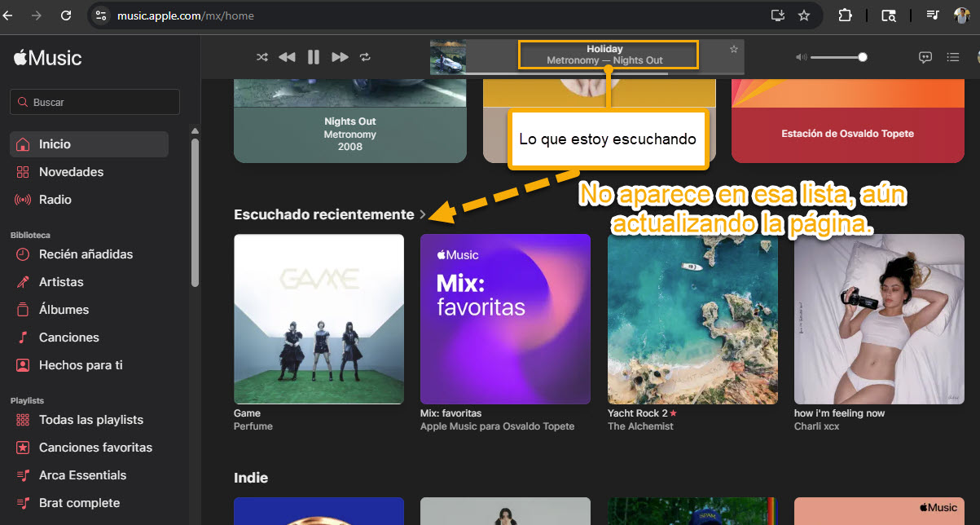Click the Todas las playlists grid icon

click(x=23, y=420)
